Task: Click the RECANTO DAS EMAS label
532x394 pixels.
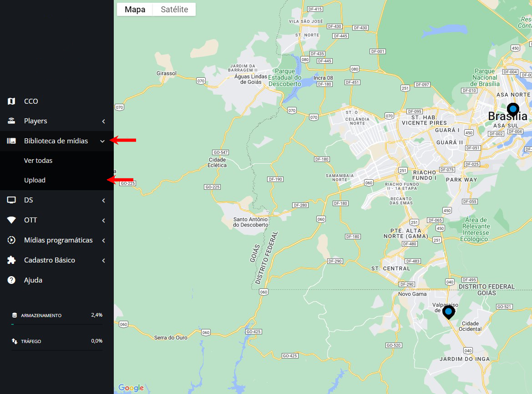Action: [x=401, y=201]
